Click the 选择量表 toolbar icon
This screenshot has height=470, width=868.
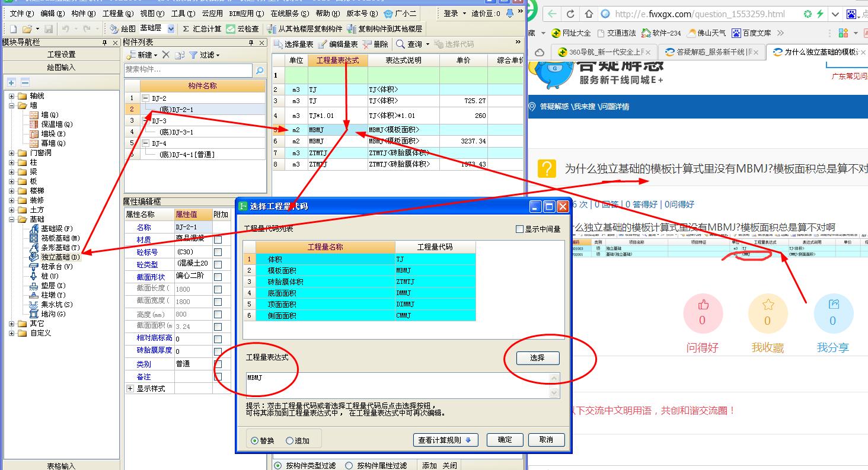(278, 44)
